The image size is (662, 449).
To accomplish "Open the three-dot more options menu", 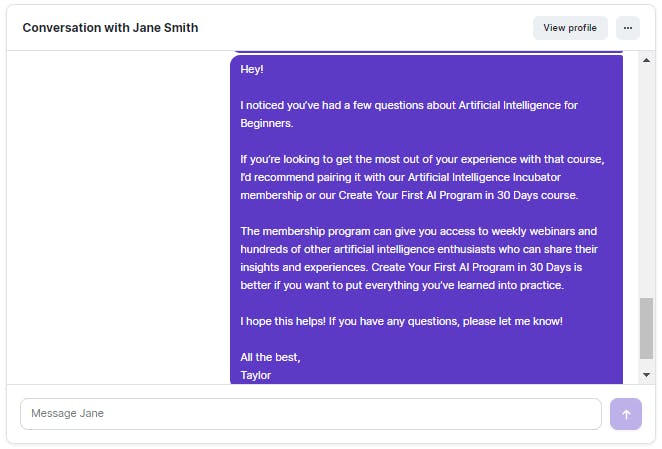I will [x=627, y=28].
